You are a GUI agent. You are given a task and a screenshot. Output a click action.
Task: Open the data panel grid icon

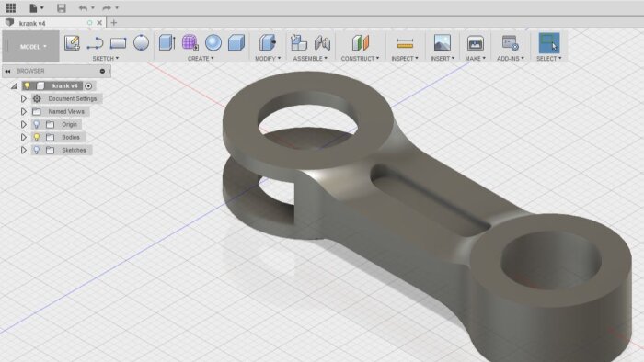click(x=11, y=7)
